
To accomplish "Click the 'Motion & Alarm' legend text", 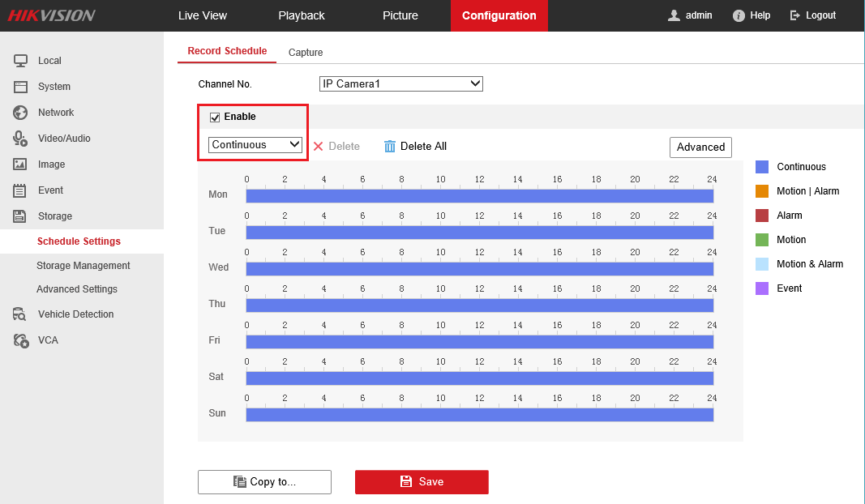I will click(x=810, y=264).
